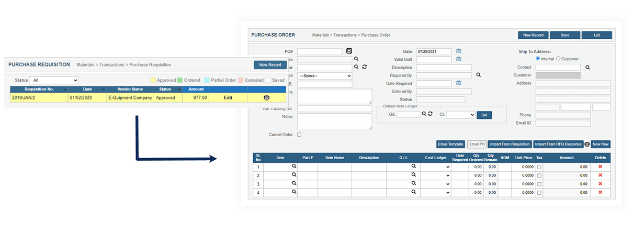Viewport: 644px width, 232px height.
Task: Click the print icon beside the New Row button
Action: [587, 144]
